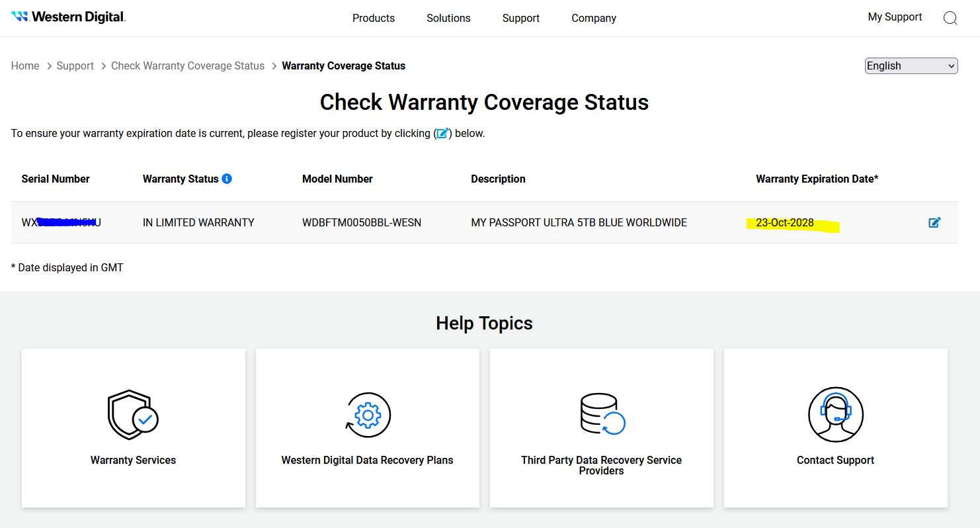Screen dimensions: 980x528
Task: Open the Support menu
Action: [520, 19]
